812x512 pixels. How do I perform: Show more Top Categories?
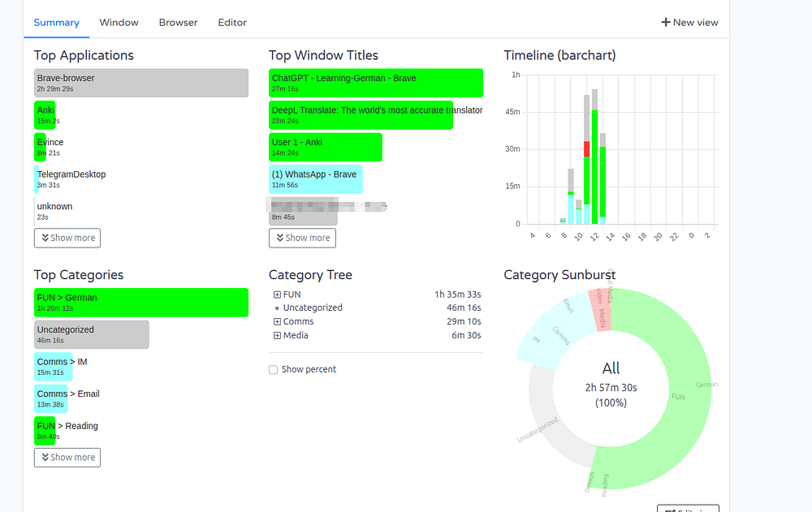click(x=67, y=458)
